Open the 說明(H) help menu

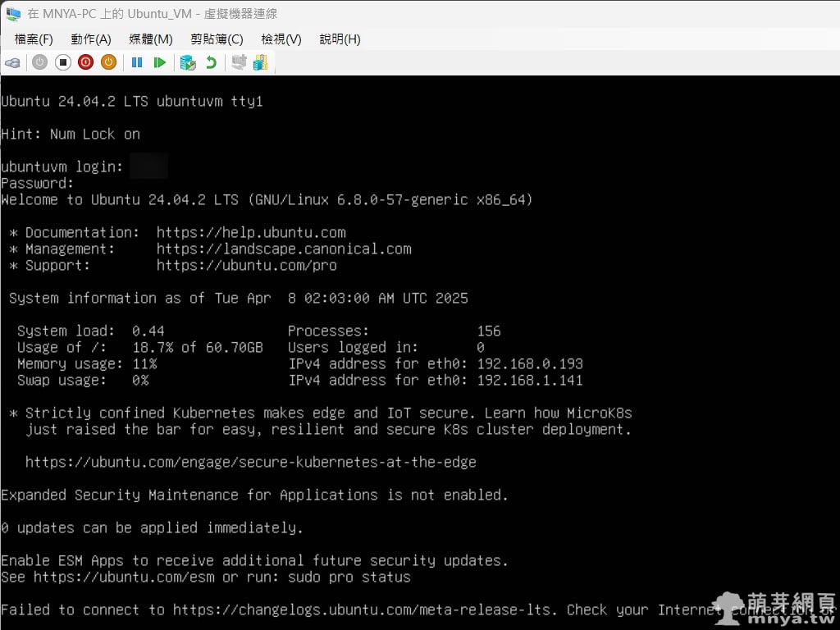pyautogui.click(x=340, y=39)
